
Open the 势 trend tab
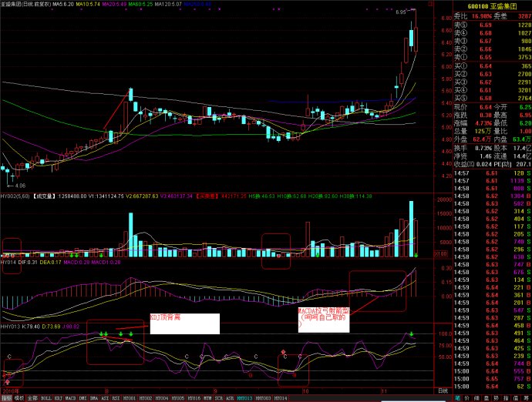(496, 398)
